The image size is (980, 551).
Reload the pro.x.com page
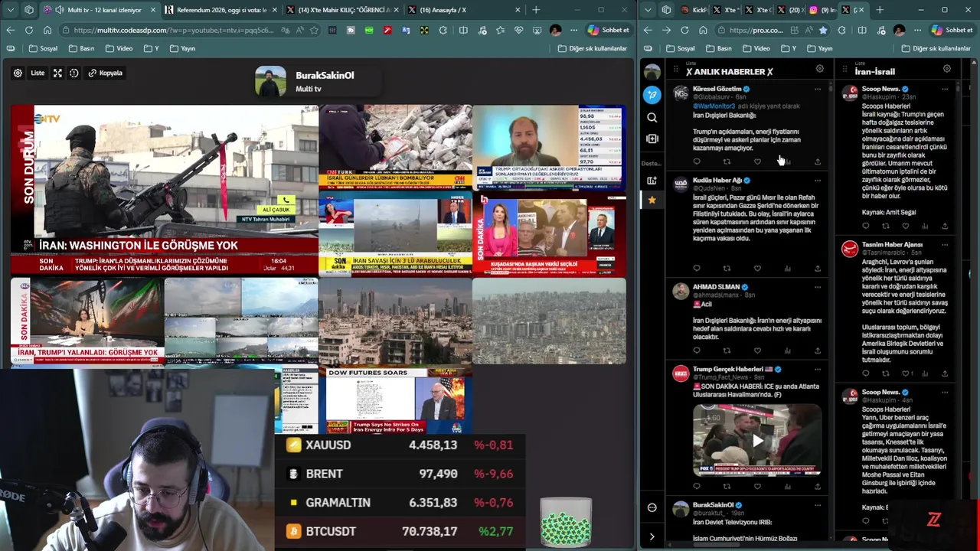click(x=684, y=30)
